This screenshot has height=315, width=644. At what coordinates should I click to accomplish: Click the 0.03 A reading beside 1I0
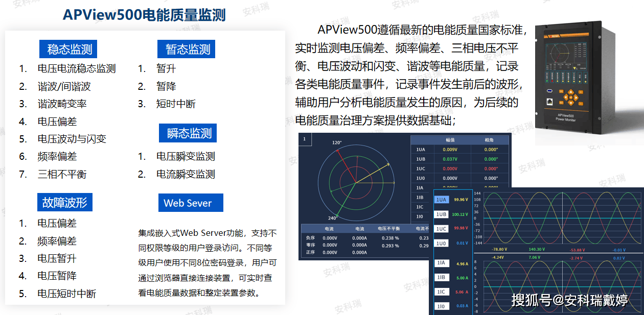coord(462,306)
